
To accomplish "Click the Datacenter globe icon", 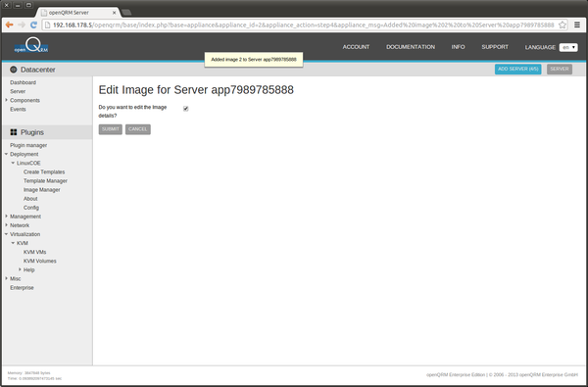I will point(14,70).
